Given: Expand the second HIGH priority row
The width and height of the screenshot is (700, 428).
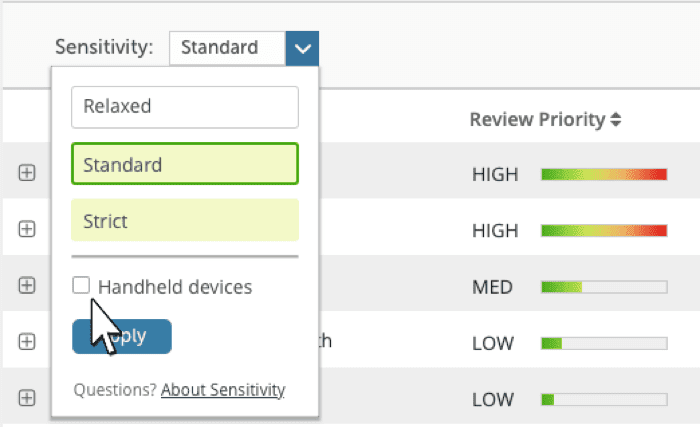Looking at the screenshot, I should coord(27,229).
